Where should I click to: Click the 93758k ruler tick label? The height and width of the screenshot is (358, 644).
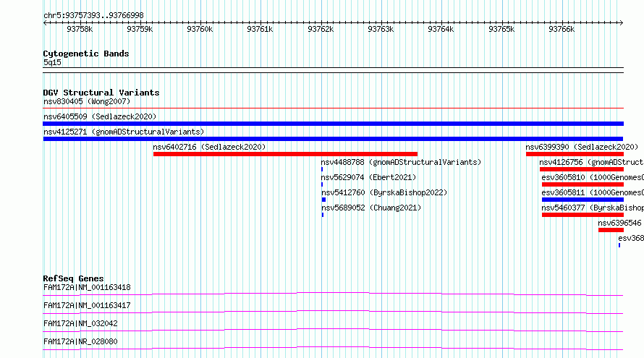tap(80, 29)
